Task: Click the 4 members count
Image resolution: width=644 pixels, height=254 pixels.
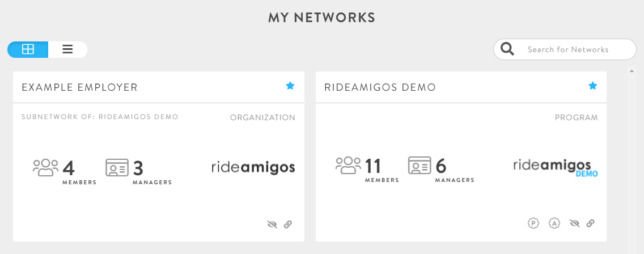Action: coord(69,168)
